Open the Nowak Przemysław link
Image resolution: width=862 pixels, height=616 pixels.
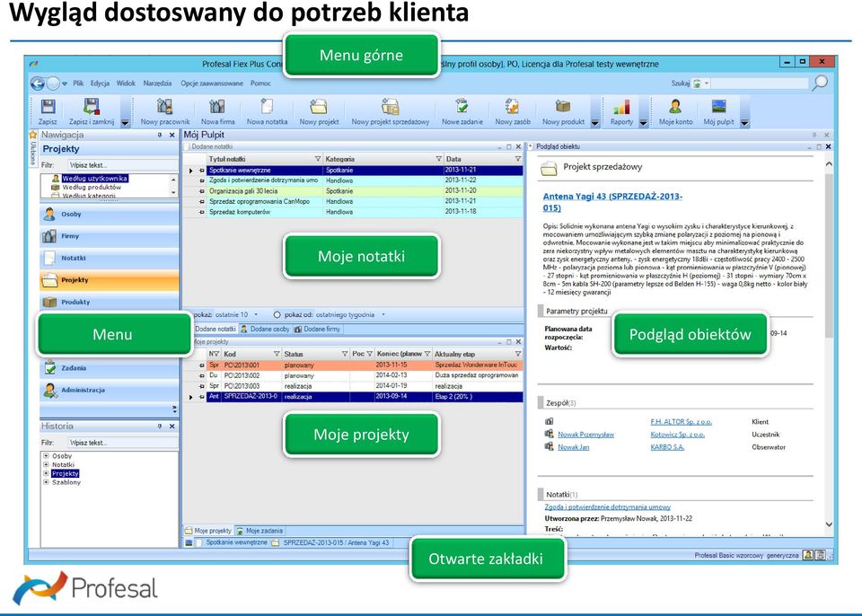tap(586, 435)
